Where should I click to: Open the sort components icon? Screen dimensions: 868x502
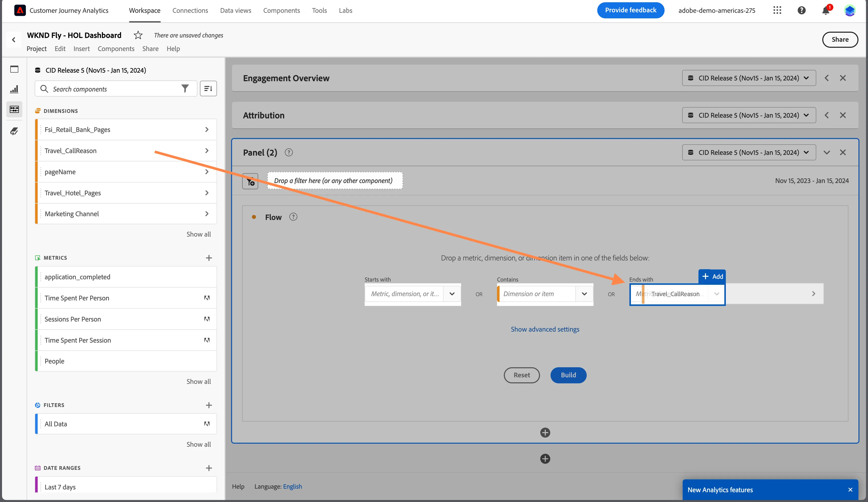pyautogui.click(x=208, y=88)
